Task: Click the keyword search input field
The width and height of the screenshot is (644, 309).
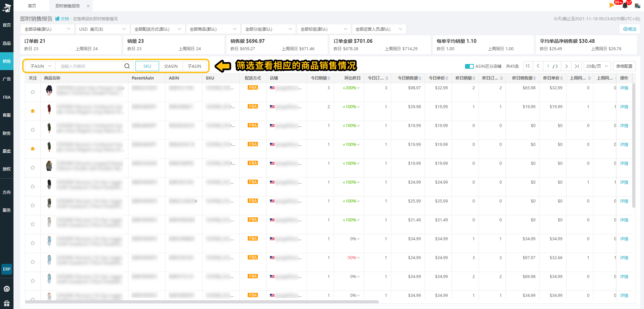Action: pos(89,66)
